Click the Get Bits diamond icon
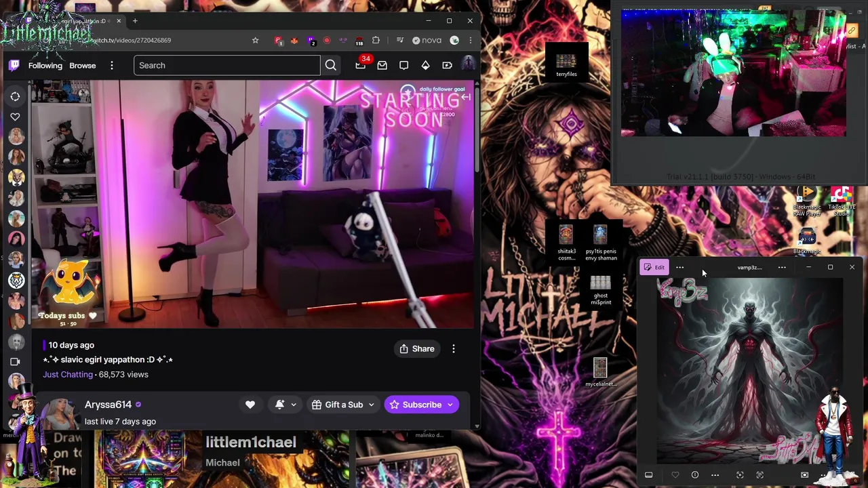868x488 pixels. [426, 66]
